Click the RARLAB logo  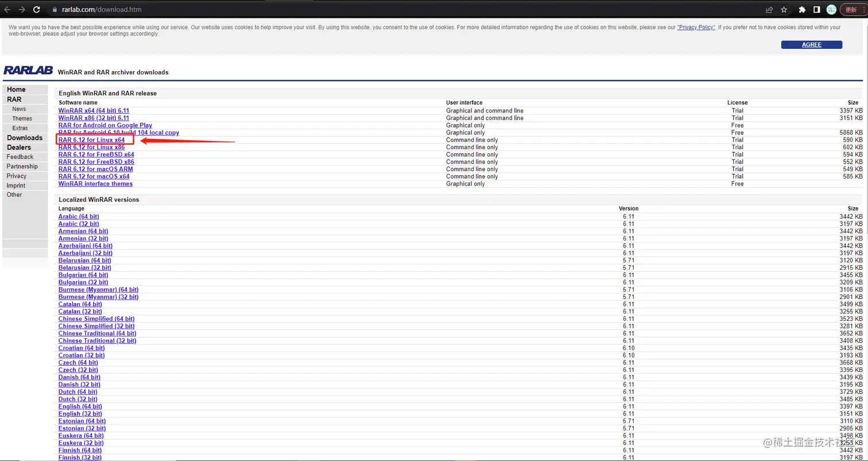(28, 71)
